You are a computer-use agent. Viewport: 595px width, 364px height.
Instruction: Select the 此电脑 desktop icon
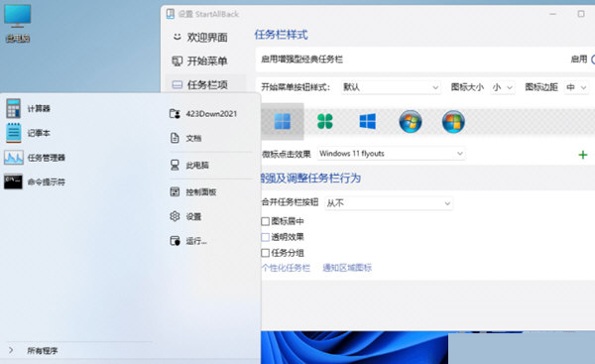click(x=18, y=24)
